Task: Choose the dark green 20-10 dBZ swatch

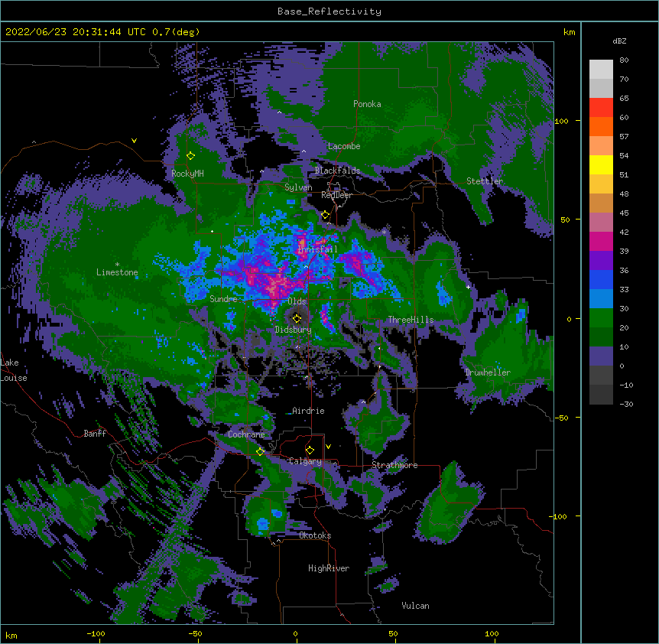Action: (x=601, y=337)
